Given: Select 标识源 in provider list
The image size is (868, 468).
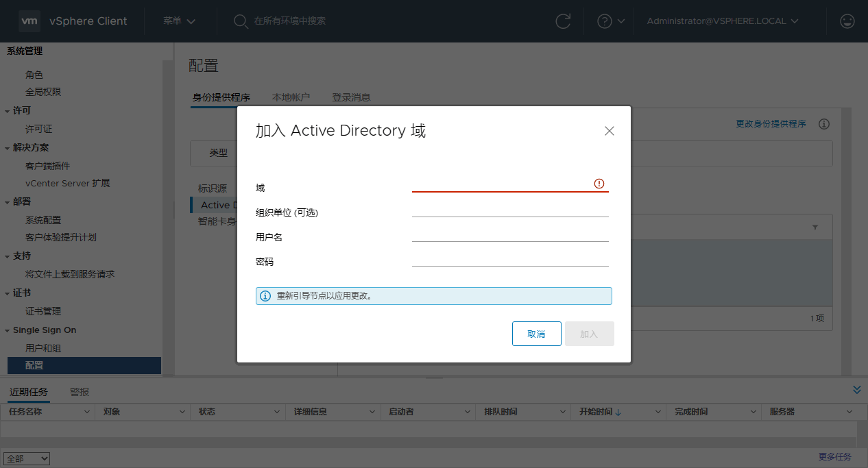Looking at the screenshot, I should (x=213, y=188).
